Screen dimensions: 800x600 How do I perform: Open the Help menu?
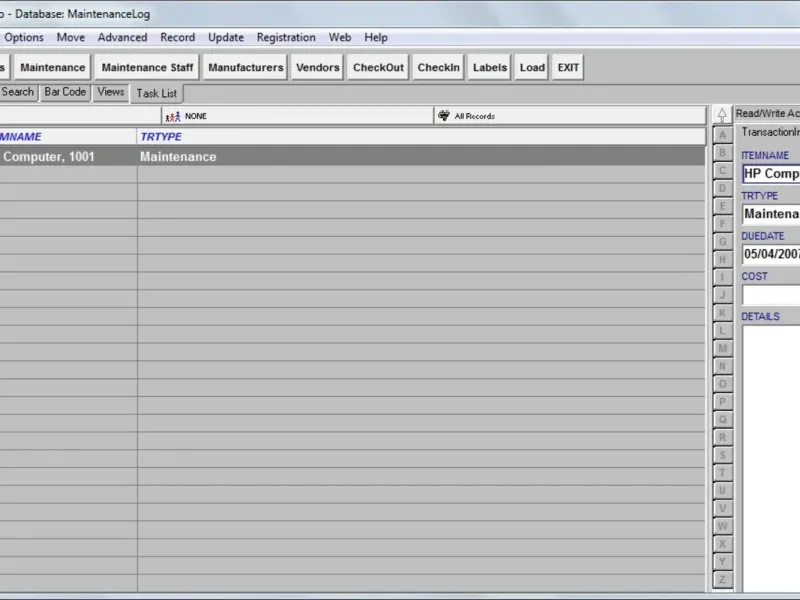376,37
